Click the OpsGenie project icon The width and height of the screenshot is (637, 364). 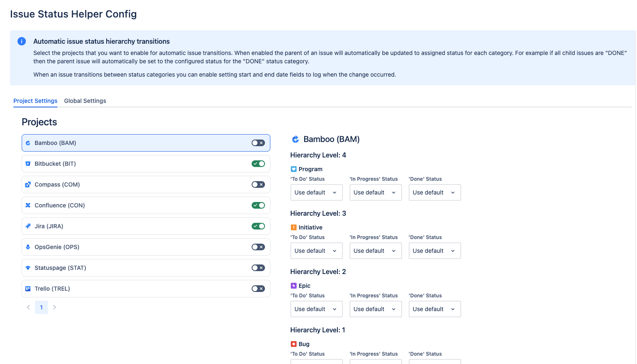click(x=28, y=247)
